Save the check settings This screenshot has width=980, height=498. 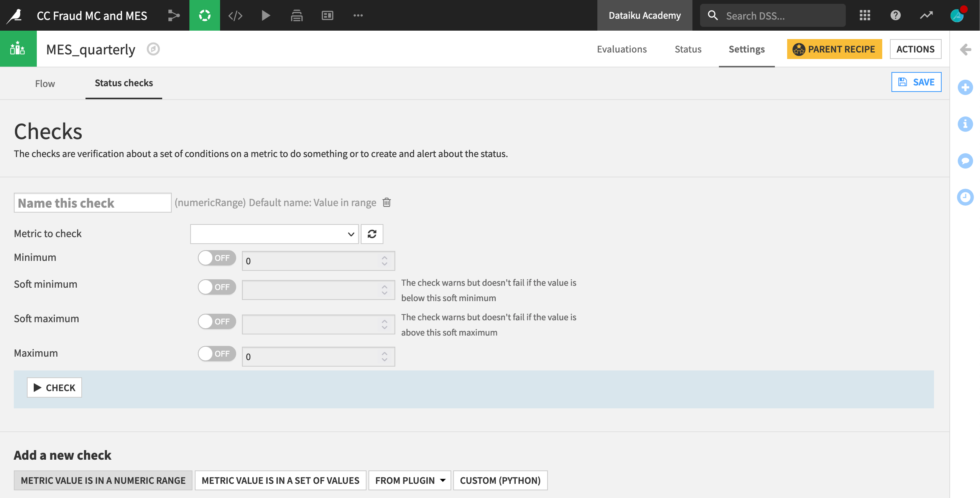(x=916, y=82)
